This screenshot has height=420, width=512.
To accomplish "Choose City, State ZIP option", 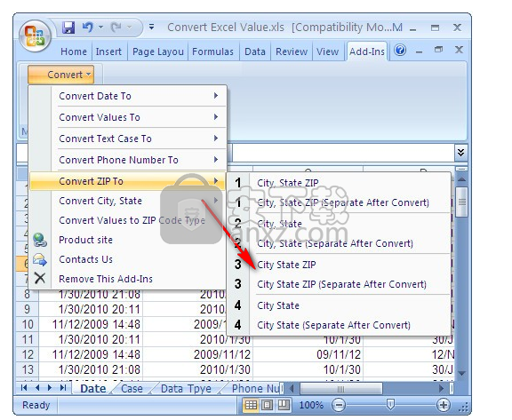I will tap(339, 183).
